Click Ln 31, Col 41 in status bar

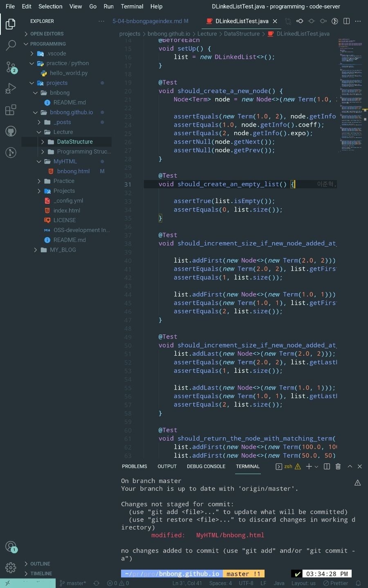pos(187,584)
